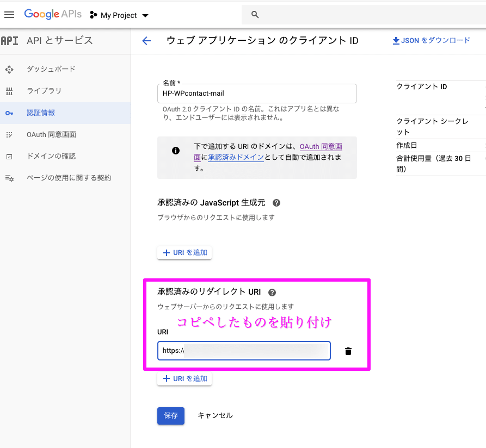Screen dimensions: 486x448
Task: Click the back arrow beside the page title
Action: [146, 40]
